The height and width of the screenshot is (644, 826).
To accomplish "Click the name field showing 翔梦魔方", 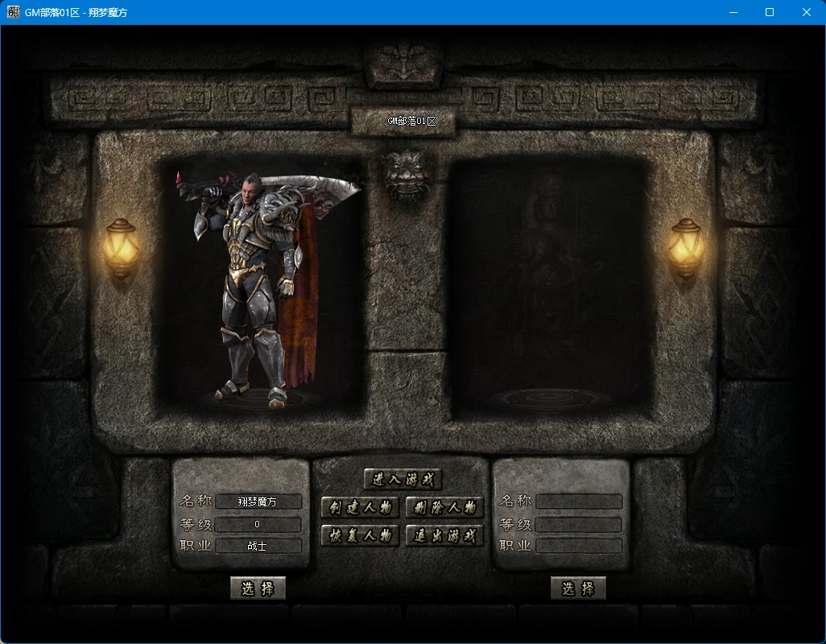I will (x=258, y=502).
